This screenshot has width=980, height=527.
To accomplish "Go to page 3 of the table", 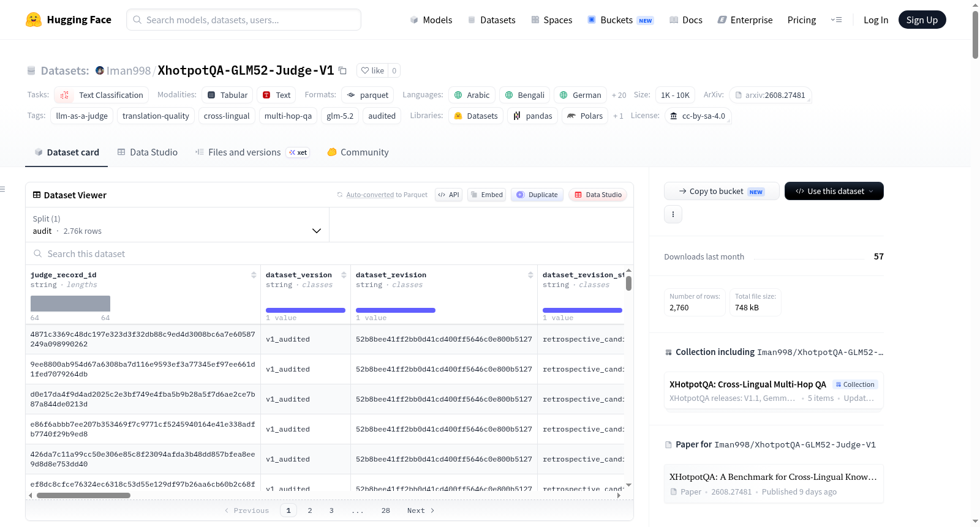I will [x=331, y=510].
